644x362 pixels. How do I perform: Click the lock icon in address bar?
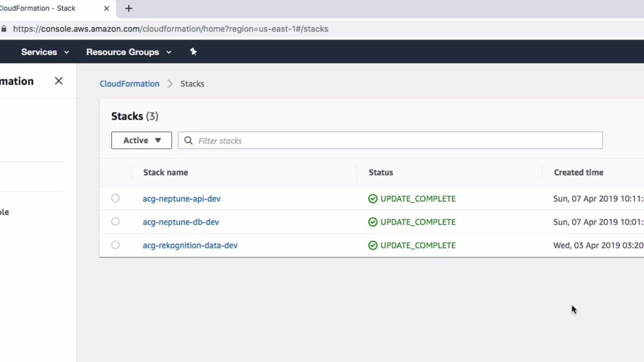pyautogui.click(x=4, y=29)
